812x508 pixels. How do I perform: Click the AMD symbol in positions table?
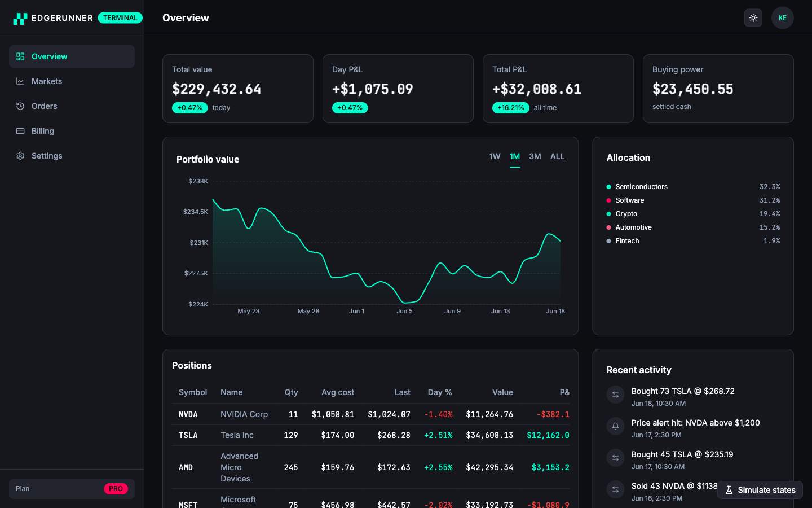186,467
